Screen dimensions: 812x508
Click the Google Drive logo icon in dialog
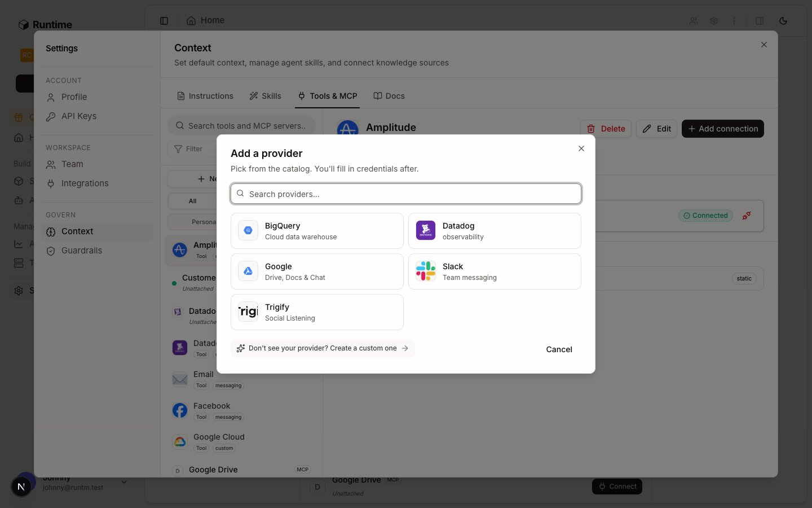pos(248,271)
